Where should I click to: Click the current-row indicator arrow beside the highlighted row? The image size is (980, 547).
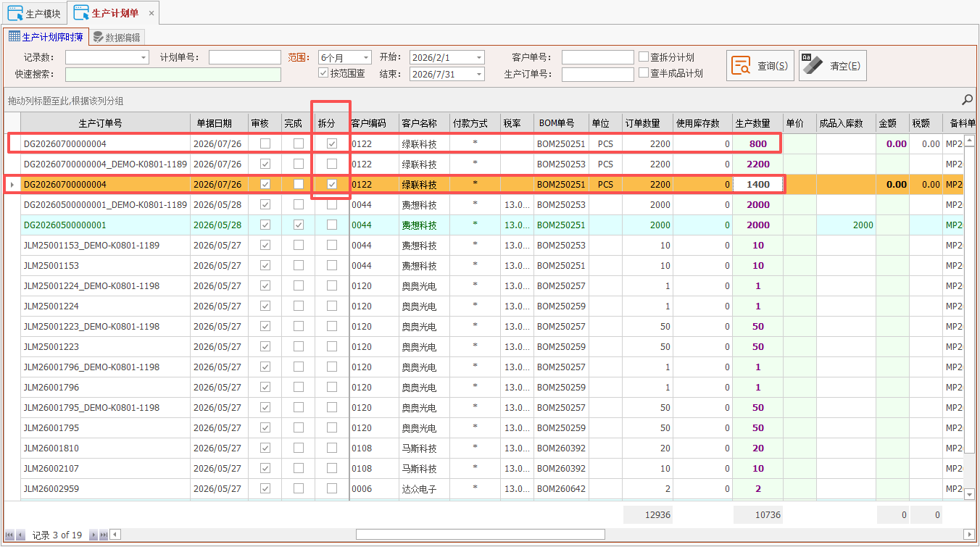12,185
